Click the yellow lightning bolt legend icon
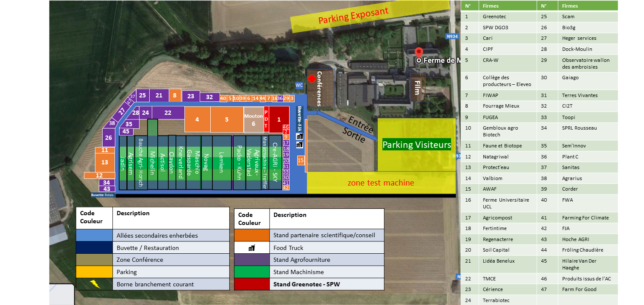The image size is (644, 305). tap(95, 284)
